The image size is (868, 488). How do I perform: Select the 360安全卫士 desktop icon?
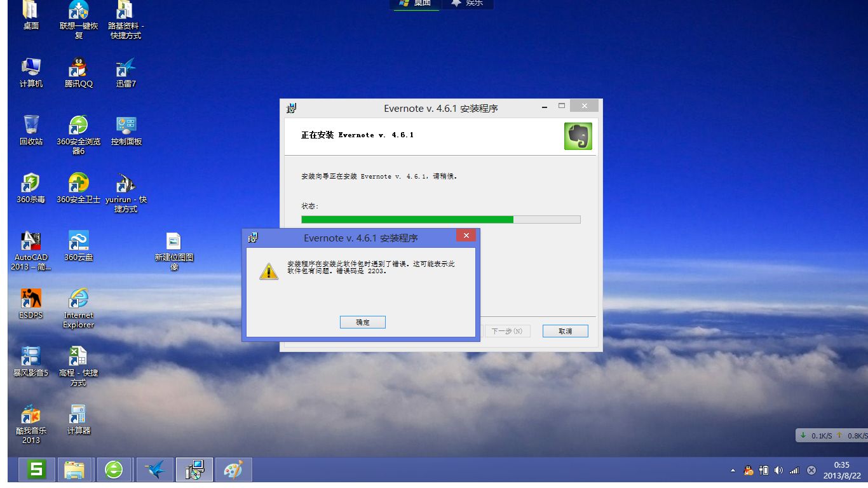pos(79,188)
